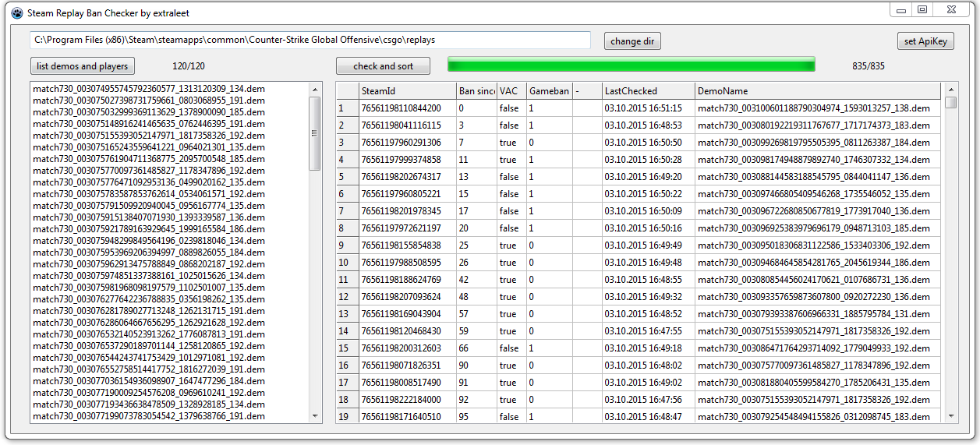Click DemoName match730_003100601188790304974_1593013257_138.dem cell
Screen dimensions: 980x445
(x=818, y=108)
